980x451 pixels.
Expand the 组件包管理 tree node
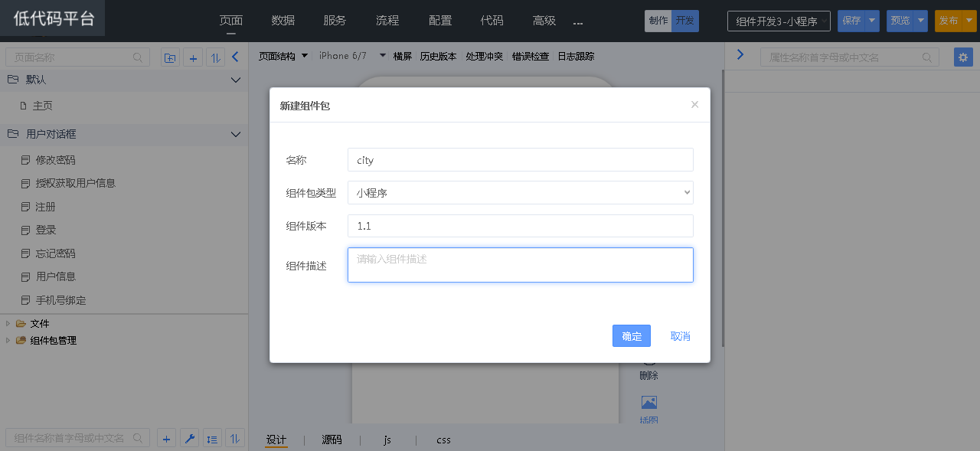(8, 341)
